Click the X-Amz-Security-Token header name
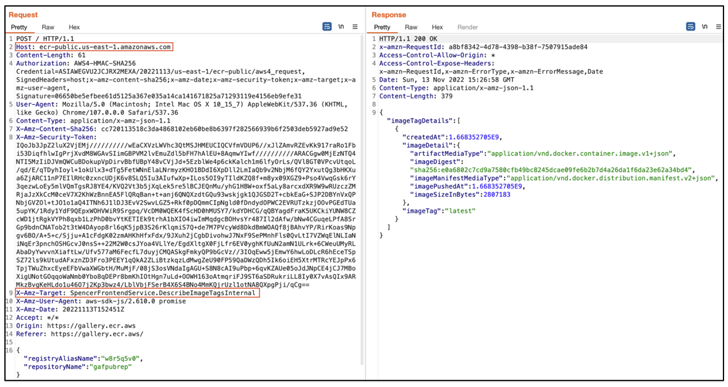This screenshot has width=728, height=387. pyautogui.click(x=57, y=137)
